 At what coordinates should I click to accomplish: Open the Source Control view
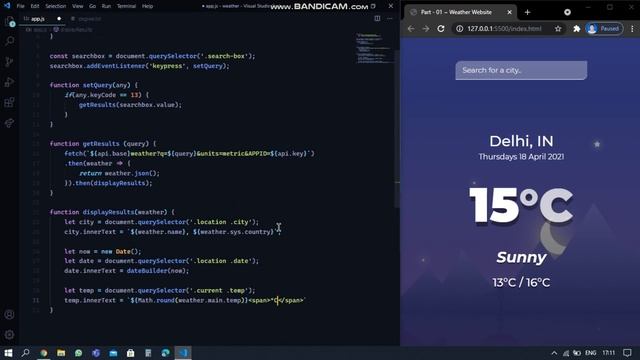[x=9, y=62]
